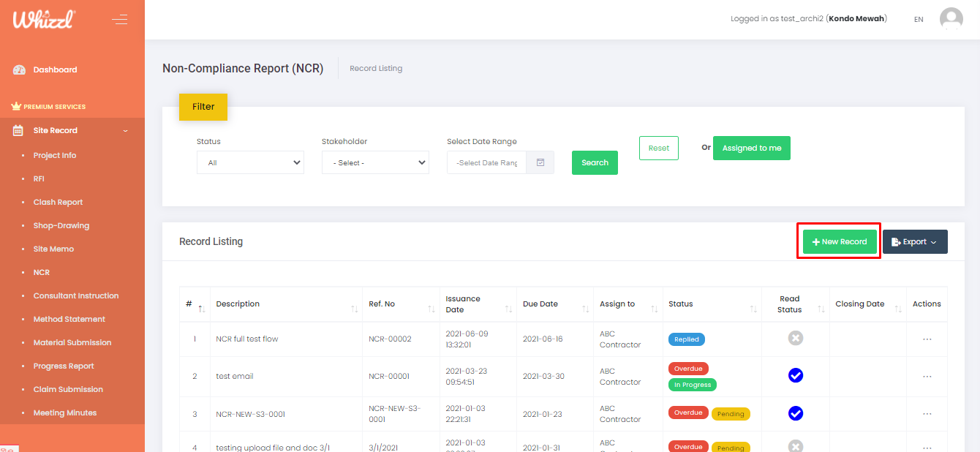This screenshot has height=452, width=980.
Task: Open actions ellipsis for test email row
Action: tap(927, 377)
